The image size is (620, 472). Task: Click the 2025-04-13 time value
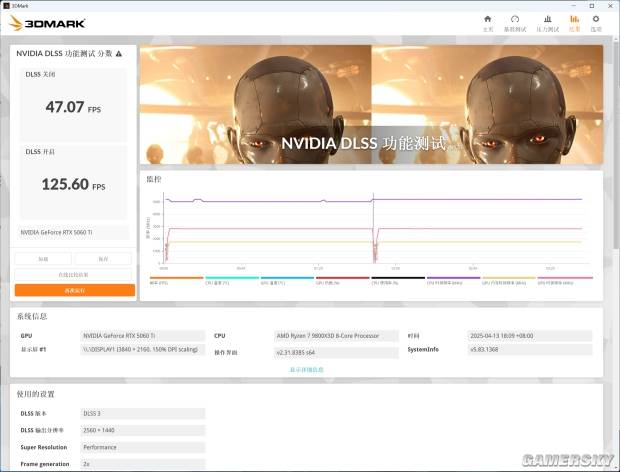530,336
